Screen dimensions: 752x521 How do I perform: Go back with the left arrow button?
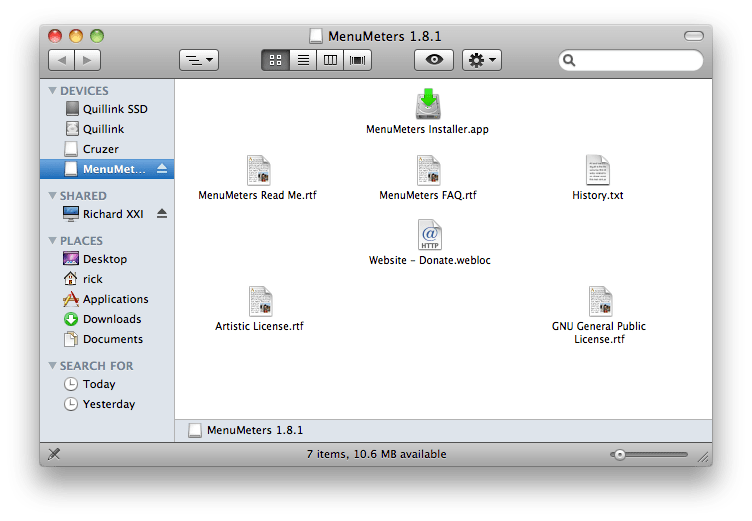[x=61, y=60]
